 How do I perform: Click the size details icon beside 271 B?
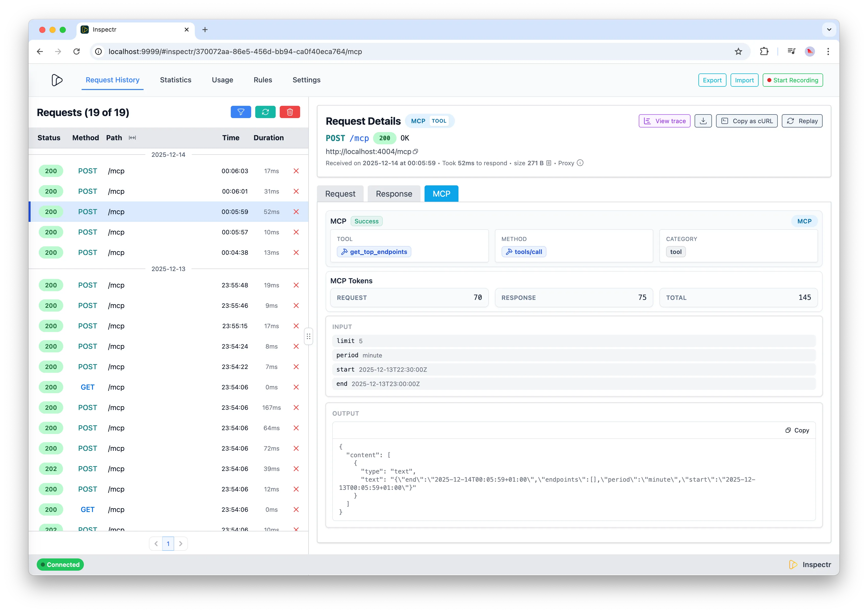coord(548,163)
